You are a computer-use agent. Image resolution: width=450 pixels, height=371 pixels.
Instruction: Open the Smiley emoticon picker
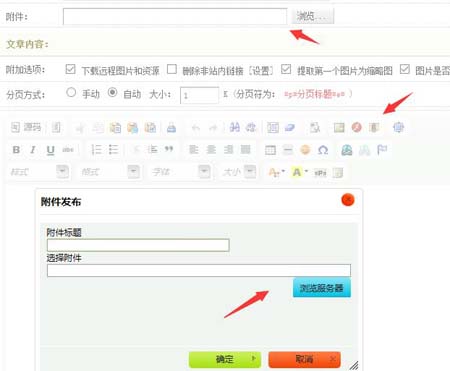305,150
